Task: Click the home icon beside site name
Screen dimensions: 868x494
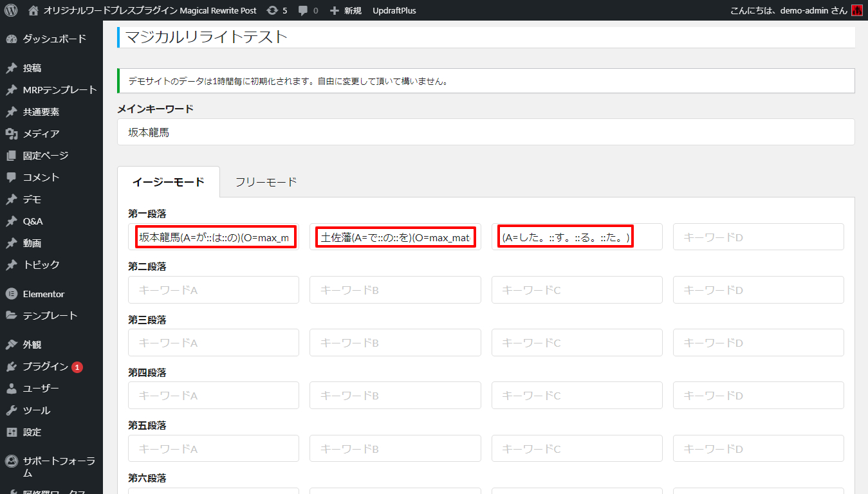Action: tap(33, 10)
